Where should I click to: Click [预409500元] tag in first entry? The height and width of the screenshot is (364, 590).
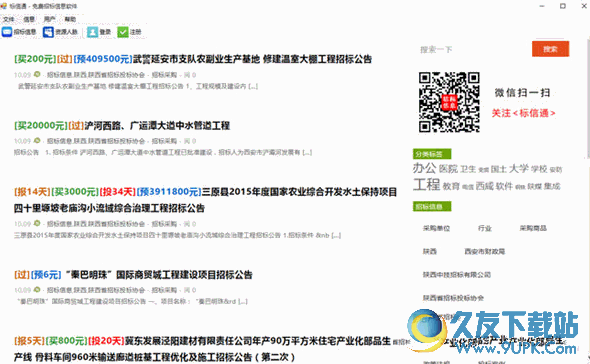103,59
